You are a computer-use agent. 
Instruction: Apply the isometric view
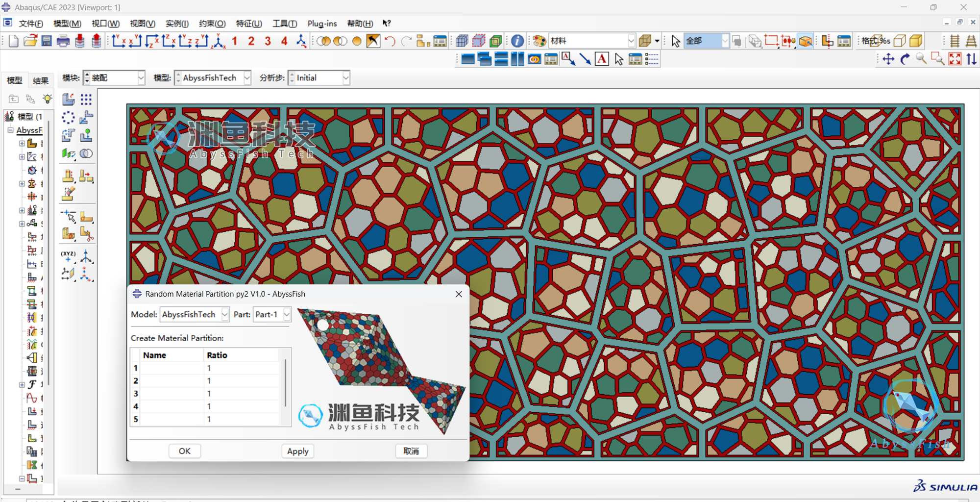tap(219, 41)
